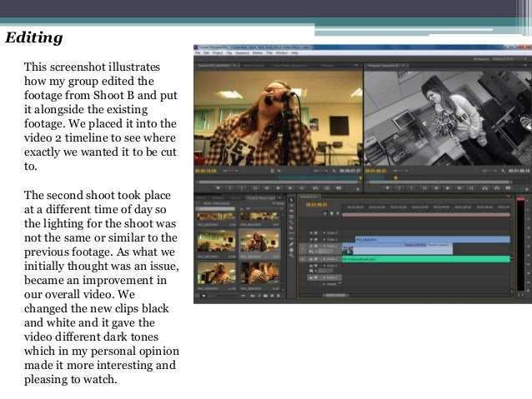Viewport: 532px width, 399px height.
Task: Open the Clip menu
Action: coord(229,52)
